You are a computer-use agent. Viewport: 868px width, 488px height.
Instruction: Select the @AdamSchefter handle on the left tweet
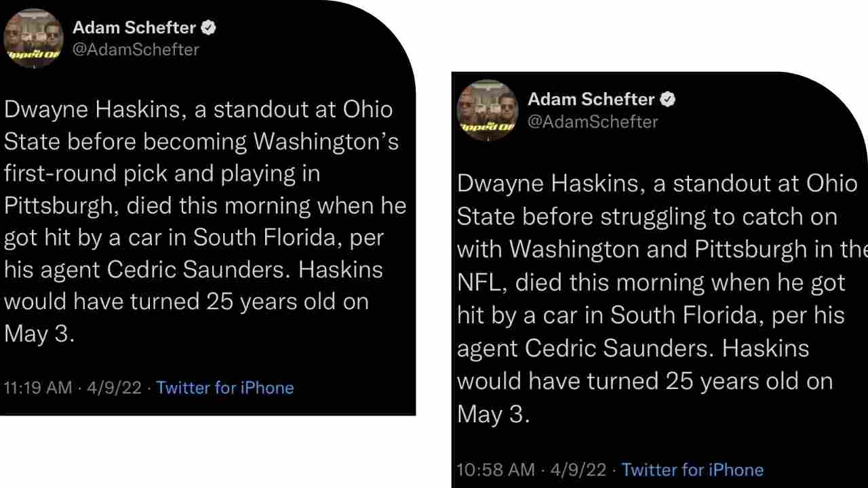[136, 49]
